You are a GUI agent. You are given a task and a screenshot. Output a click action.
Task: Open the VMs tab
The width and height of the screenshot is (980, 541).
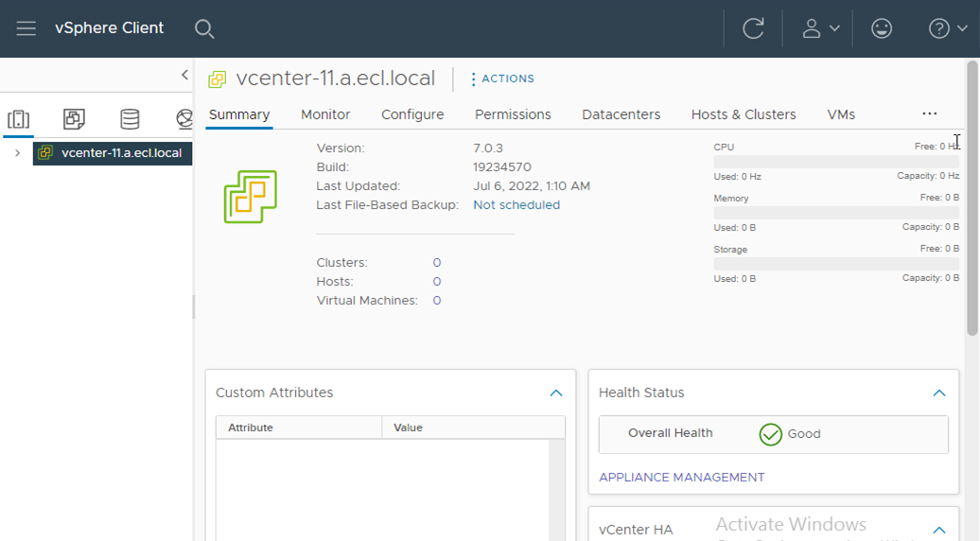click(x=841, y=115)
